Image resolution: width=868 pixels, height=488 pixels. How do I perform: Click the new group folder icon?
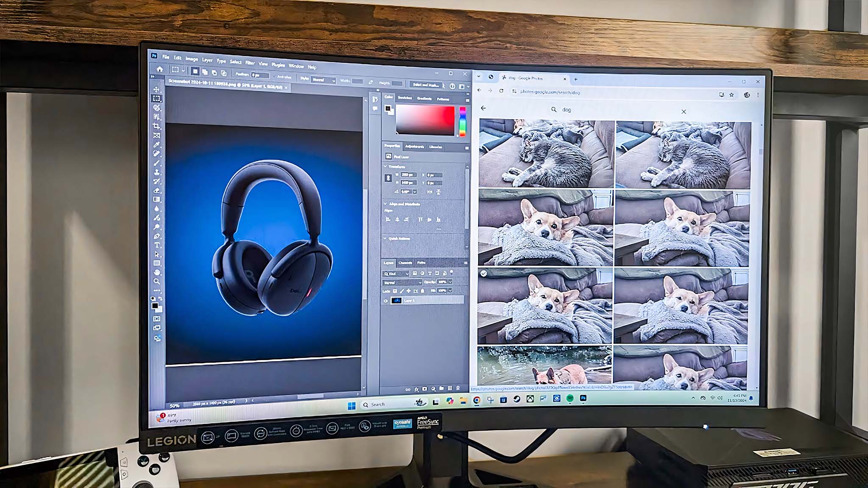[x=442, y=388]
